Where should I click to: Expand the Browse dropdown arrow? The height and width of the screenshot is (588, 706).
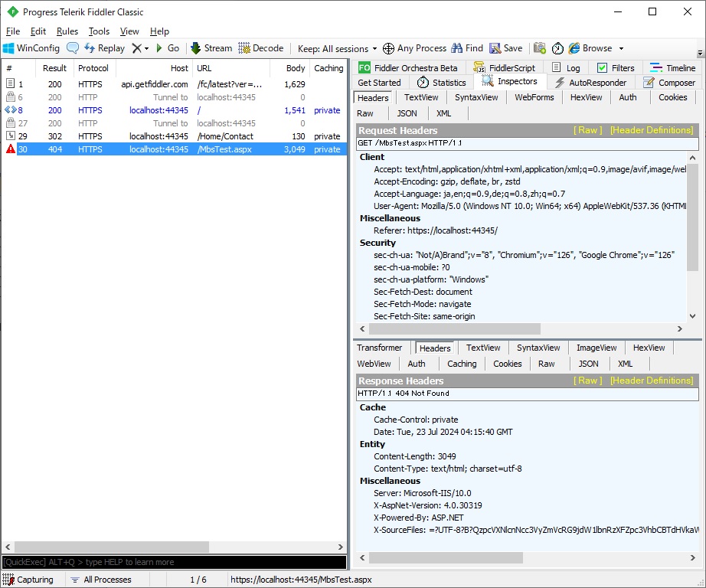pos(621,49)
